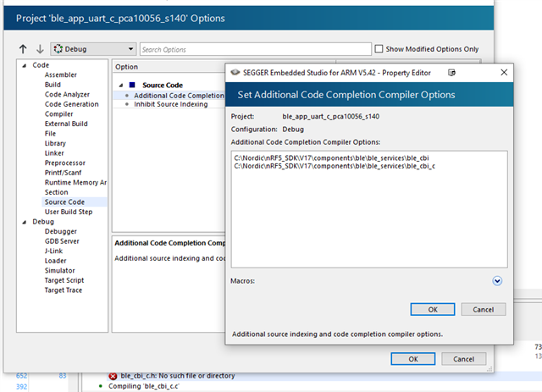Click Cancel in Project Options dialog
Viewport: 542px width, 392px height.
pyautogui.click(x=463, y=359)
